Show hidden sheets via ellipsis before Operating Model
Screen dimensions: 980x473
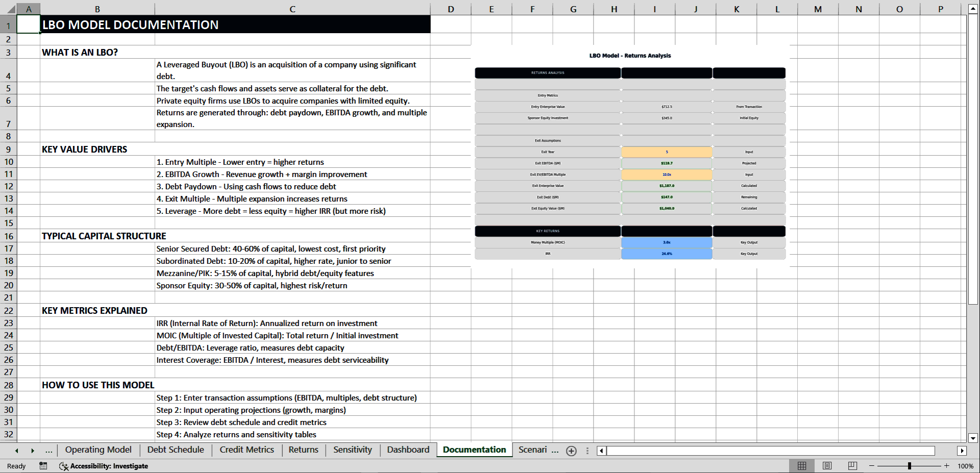[49, 451]
